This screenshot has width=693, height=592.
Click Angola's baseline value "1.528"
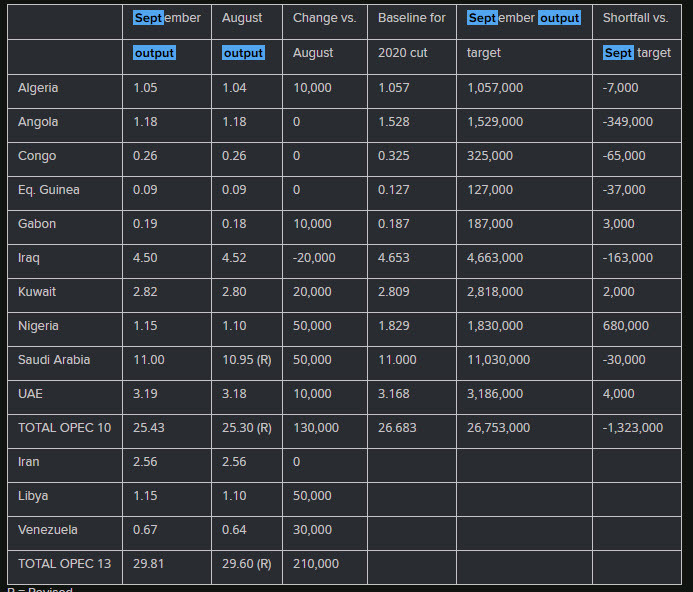[x=393, y=122]
